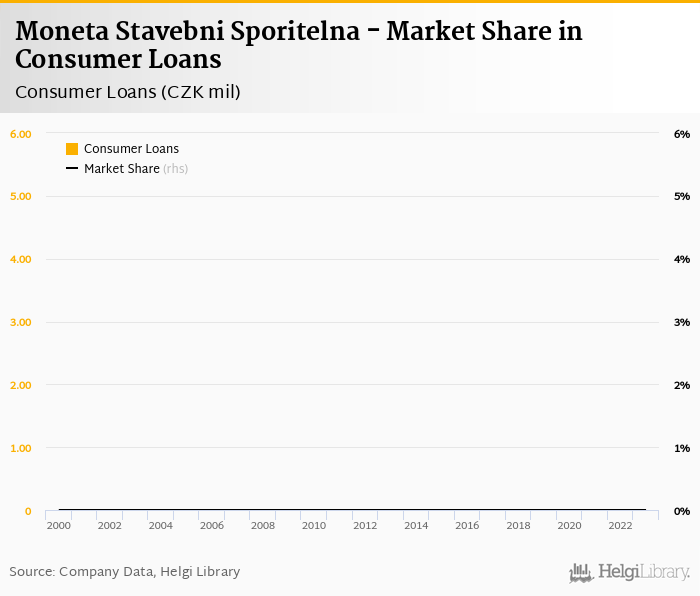Select the 2022 tick on the x-axis
Screen dimensions: 700x596
620,525
